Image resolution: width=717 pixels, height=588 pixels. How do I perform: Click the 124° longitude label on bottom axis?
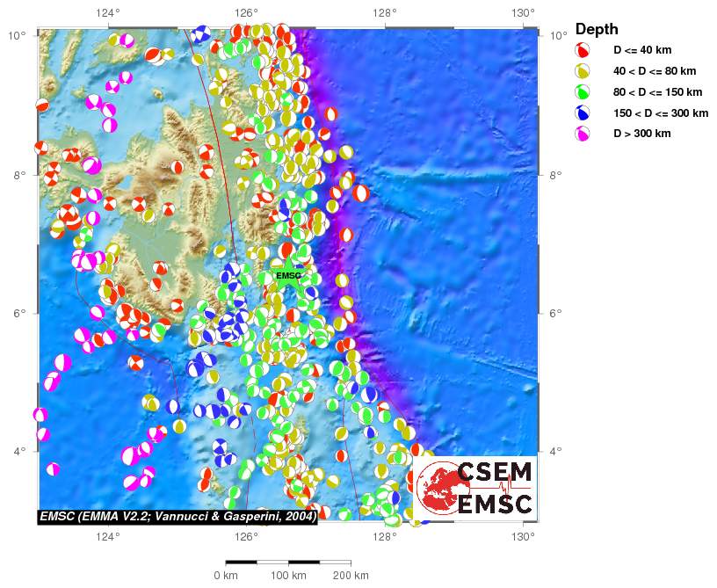coord(108,534)
